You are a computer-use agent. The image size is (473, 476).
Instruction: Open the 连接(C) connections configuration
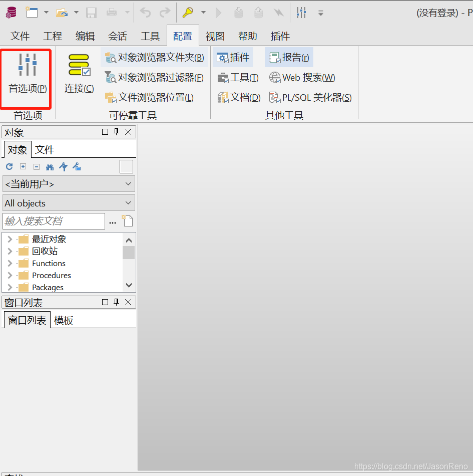click(x=79, y=74)
